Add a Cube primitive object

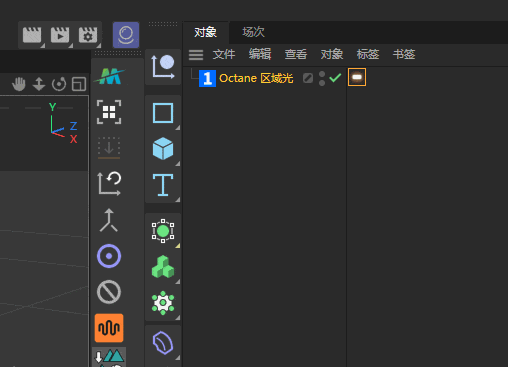(x=163, y=148)
